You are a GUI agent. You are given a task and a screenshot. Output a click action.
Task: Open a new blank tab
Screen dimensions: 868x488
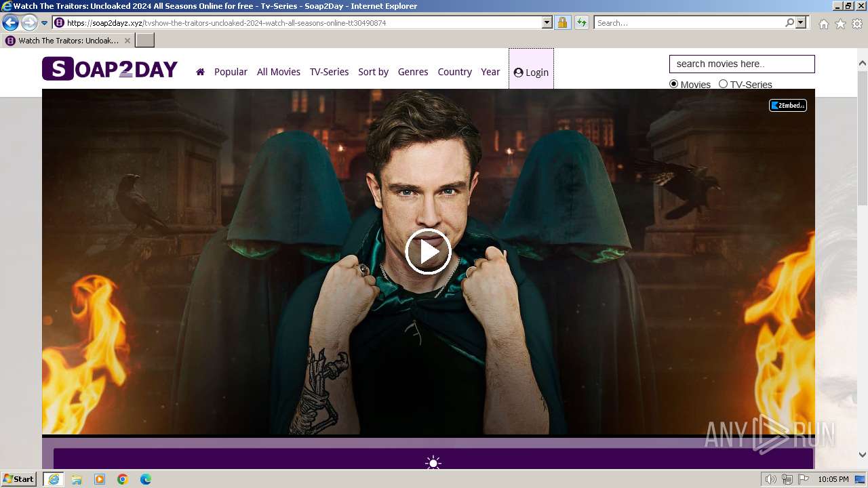[x=145, y=41]
